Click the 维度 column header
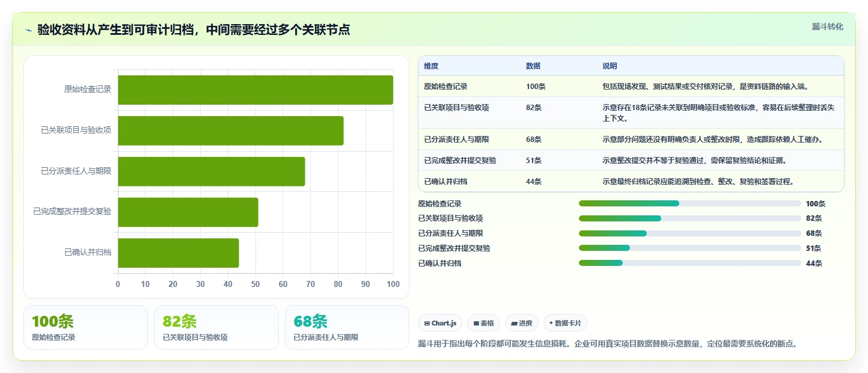The height and width of the screenshot is (373, 868). click(431, 66)
